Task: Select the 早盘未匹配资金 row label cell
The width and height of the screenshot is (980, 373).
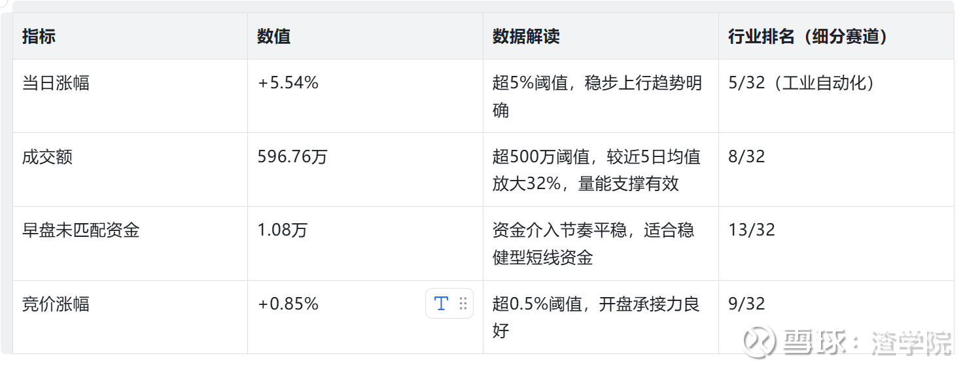Action: 80,230
